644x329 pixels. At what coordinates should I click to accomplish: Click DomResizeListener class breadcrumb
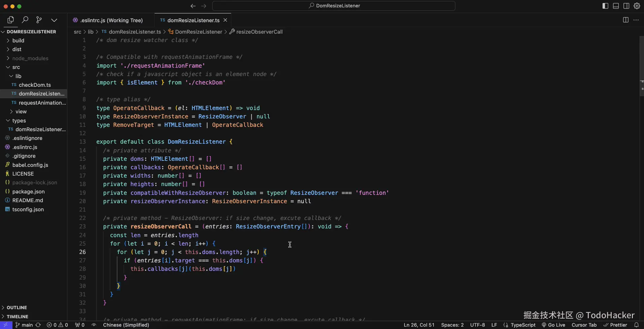195,32
